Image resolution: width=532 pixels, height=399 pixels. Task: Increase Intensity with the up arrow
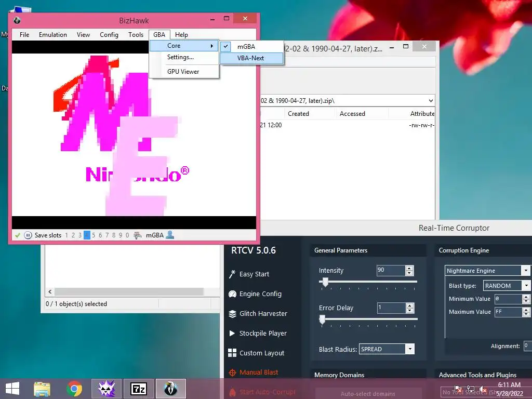coord(409,268)
